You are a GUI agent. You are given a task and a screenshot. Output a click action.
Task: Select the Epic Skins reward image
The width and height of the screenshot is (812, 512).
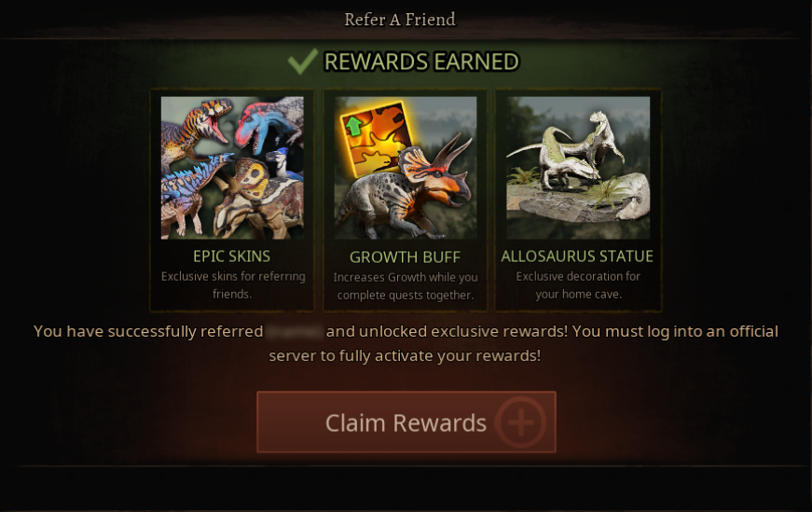coord(232,167)
